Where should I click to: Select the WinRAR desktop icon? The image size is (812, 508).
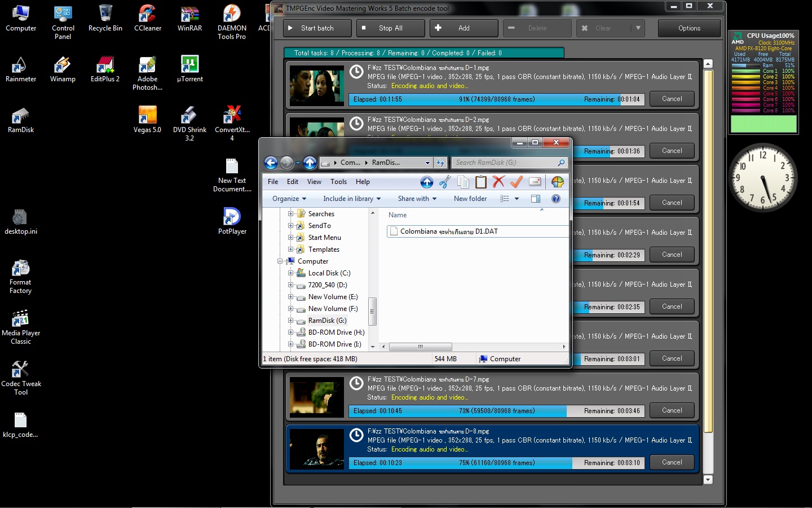tap(189, 19)
